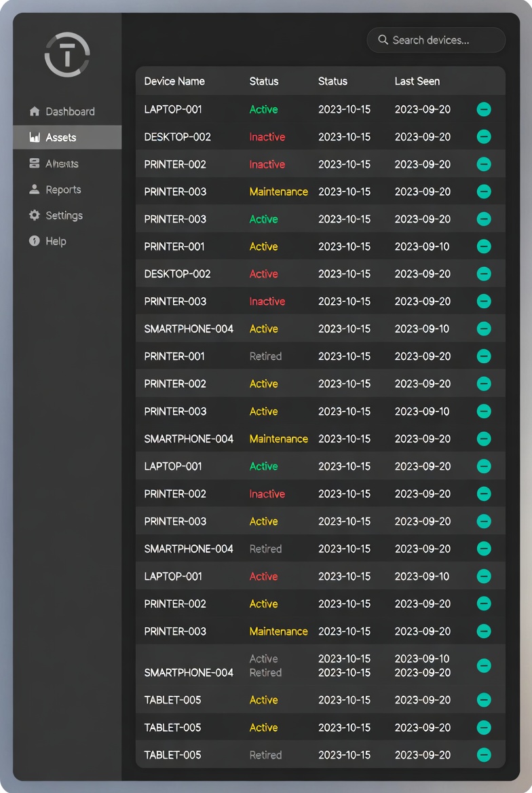Screen dimensions: 532x793
Task: Click minus icon on DESKTOP-002 Inactive row
Action: point(484,136)
